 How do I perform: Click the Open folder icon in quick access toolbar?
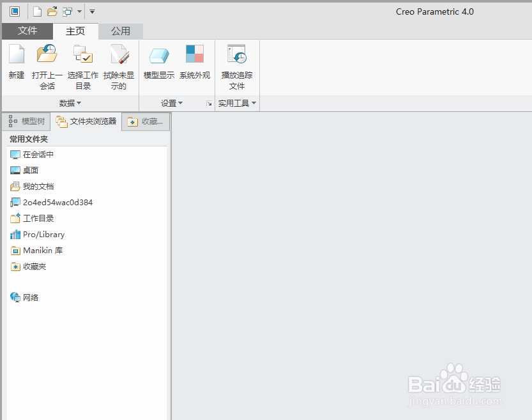pyautogui.click(x=52, y=12)
